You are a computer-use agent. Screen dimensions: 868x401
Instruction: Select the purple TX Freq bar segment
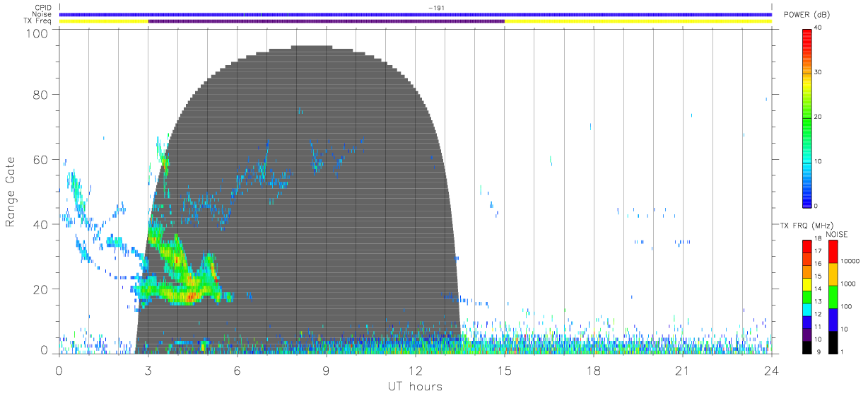coord(327,21)
